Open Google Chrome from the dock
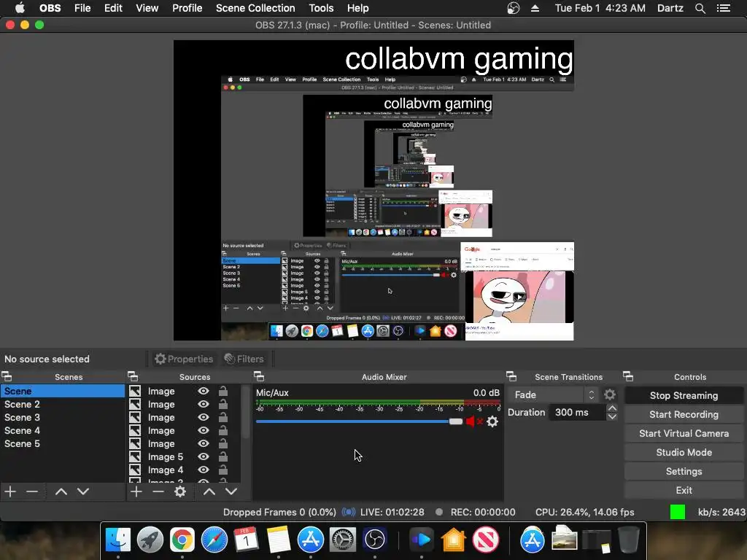The image size is (747, 560). 182,540
